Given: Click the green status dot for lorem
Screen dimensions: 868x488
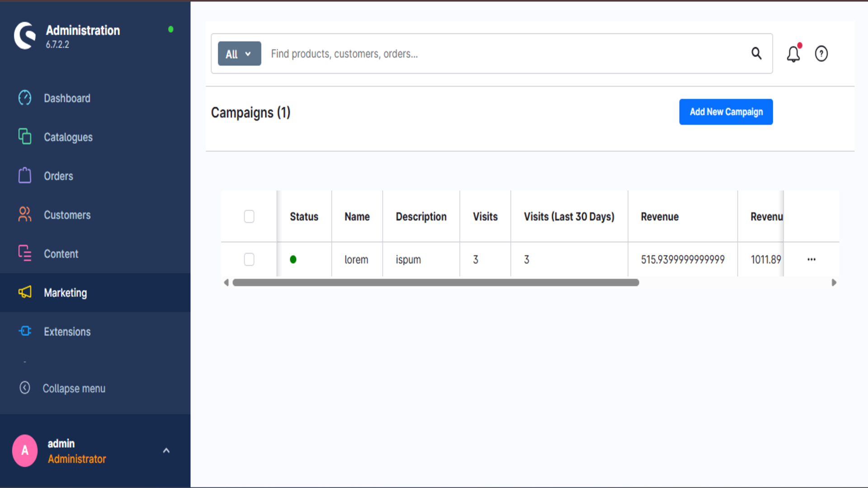Looking at the screenshot, I should coord(293,259).
